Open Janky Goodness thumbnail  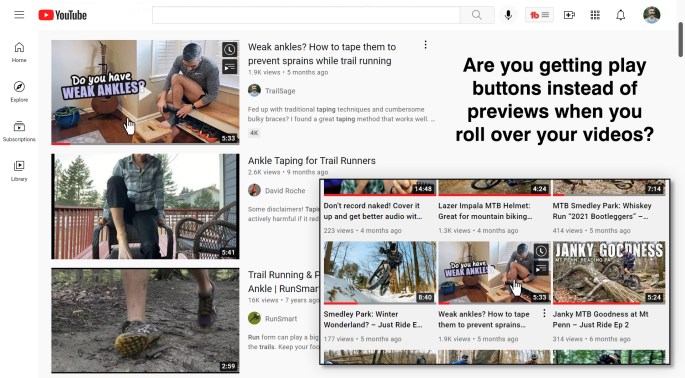click(609, 273)
